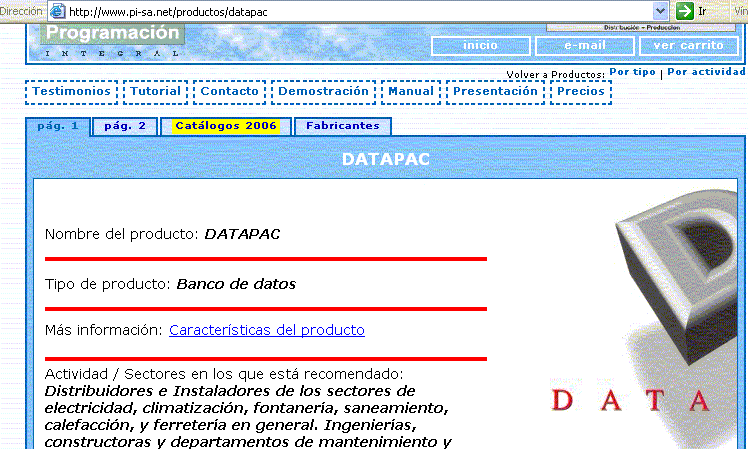Click the green Ir go arrow
Image resolution: width=748 pixels, height=449 pixels.
tap(685, 11)
